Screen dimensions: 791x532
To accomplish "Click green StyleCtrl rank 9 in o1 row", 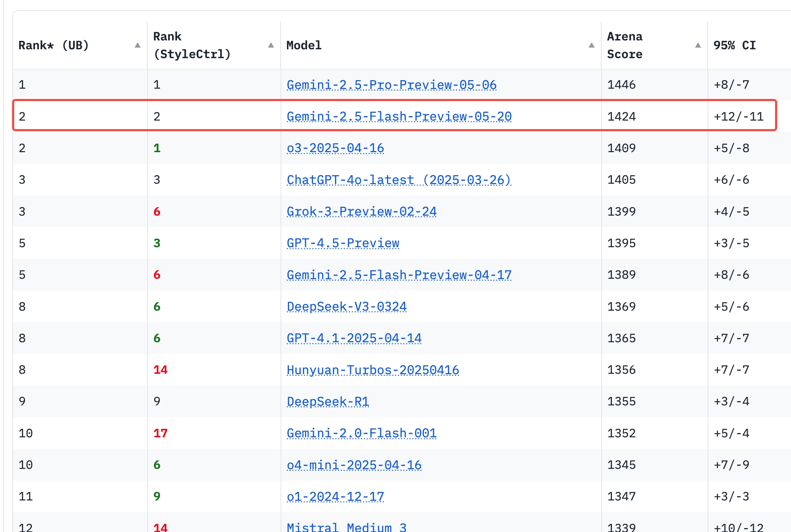I will click(x=157, y=497).
